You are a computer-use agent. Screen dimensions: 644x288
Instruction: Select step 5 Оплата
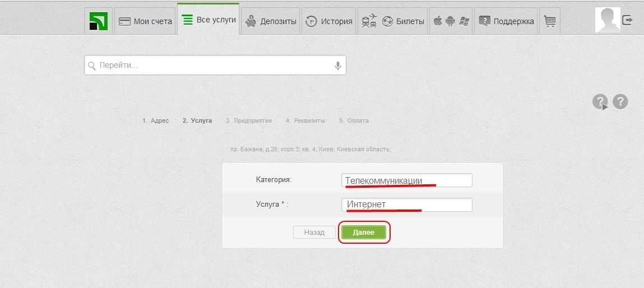(354, 121)
